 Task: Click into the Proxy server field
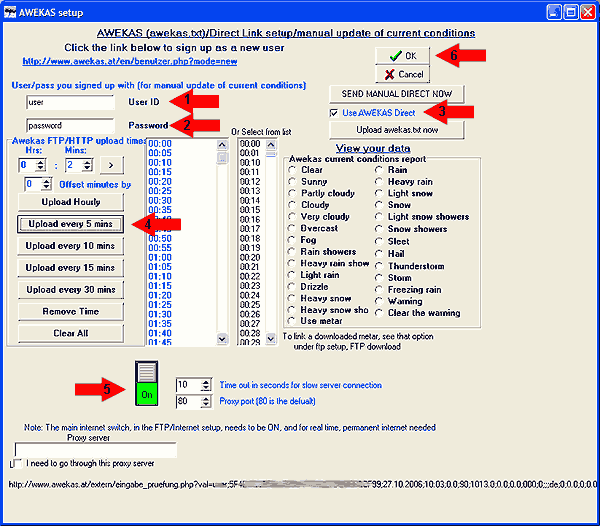pos(96,450)
